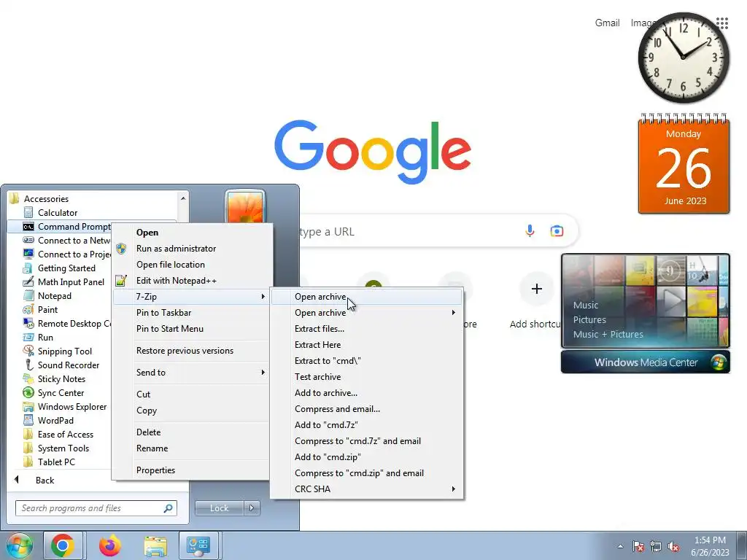Choose Add to "cmd.7z"

[367, 425]
